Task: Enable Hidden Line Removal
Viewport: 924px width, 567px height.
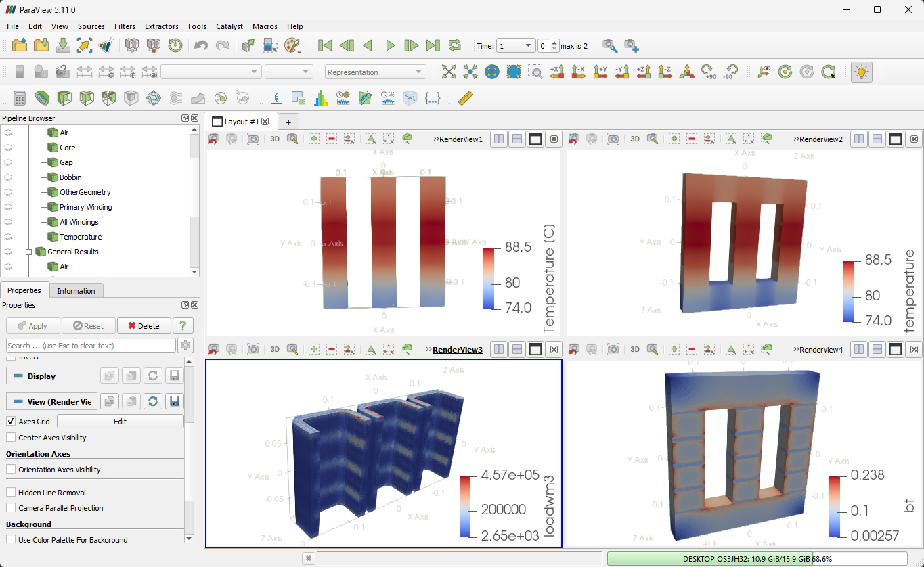Action: tap(11, 493)
